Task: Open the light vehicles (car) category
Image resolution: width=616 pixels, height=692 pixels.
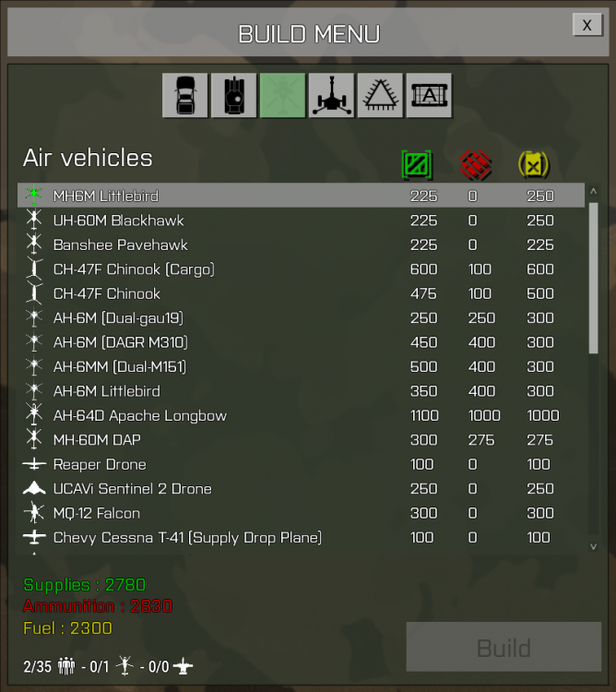Action: [185, 95]
